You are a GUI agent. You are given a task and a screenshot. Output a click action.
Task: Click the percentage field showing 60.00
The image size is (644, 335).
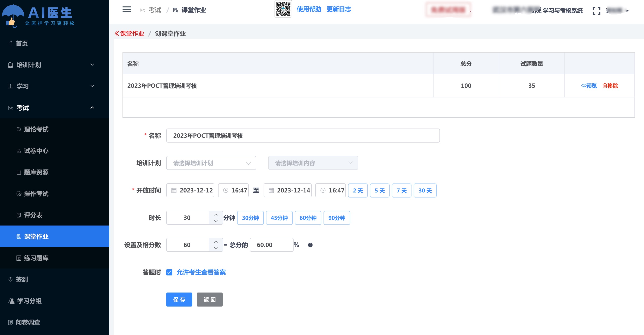click(x=271, y=245)
